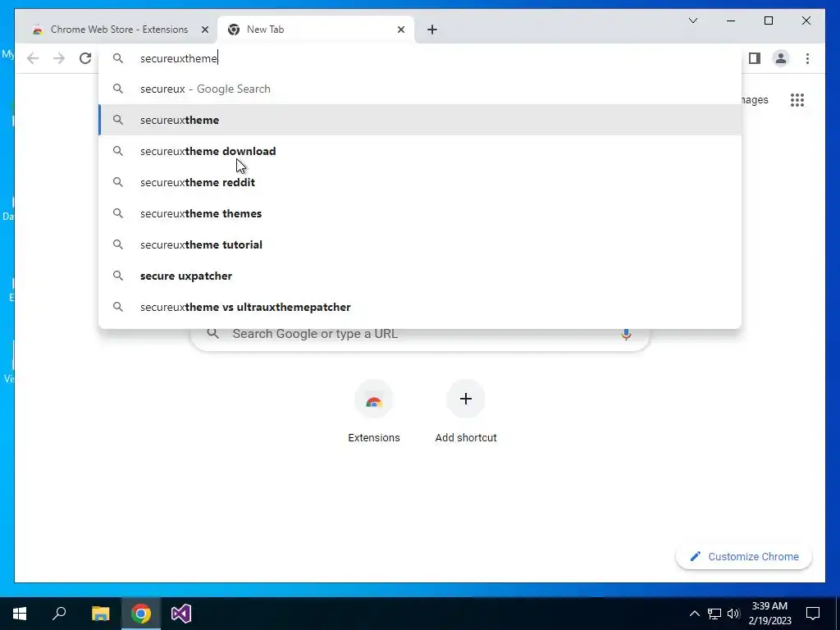Select 'secureuxtheme download' suggestion
Screen dimensions: 840x630
pyautogui.click(x=421, y=151)
